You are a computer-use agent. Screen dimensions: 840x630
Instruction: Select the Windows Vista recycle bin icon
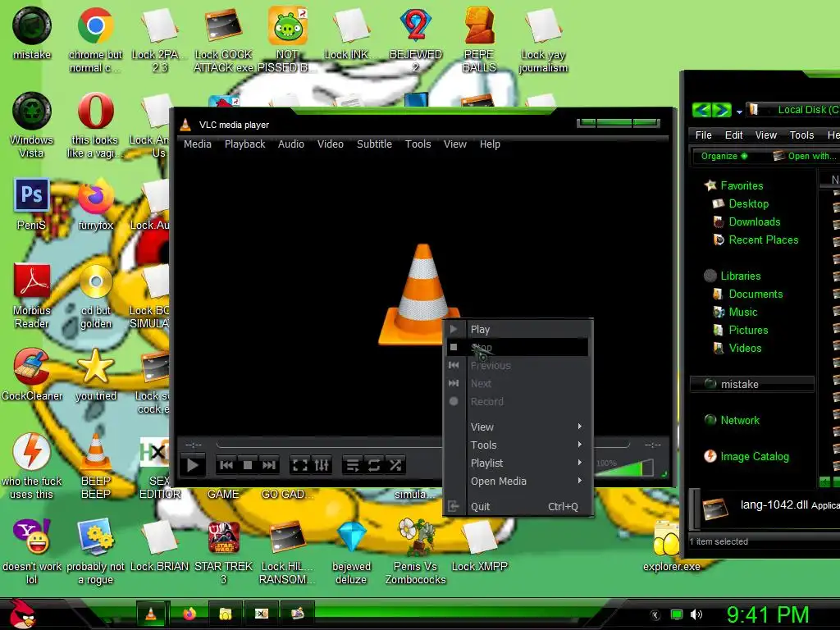click(x=32, y=125)
